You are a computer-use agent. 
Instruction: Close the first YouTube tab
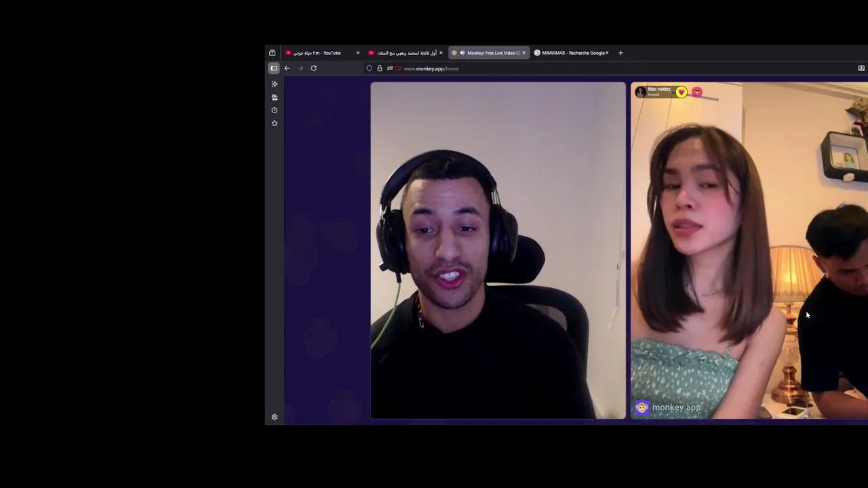tap(358, 53)
